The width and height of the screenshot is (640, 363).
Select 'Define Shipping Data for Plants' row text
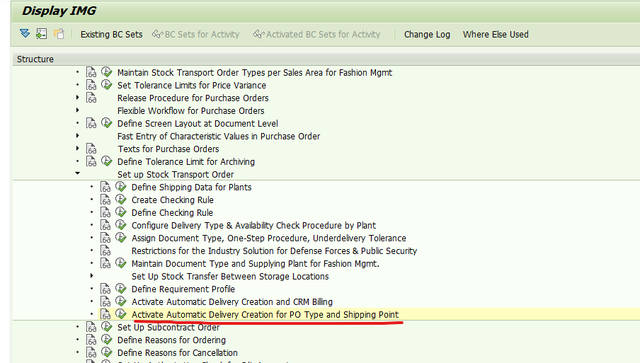tap(191, 187)
